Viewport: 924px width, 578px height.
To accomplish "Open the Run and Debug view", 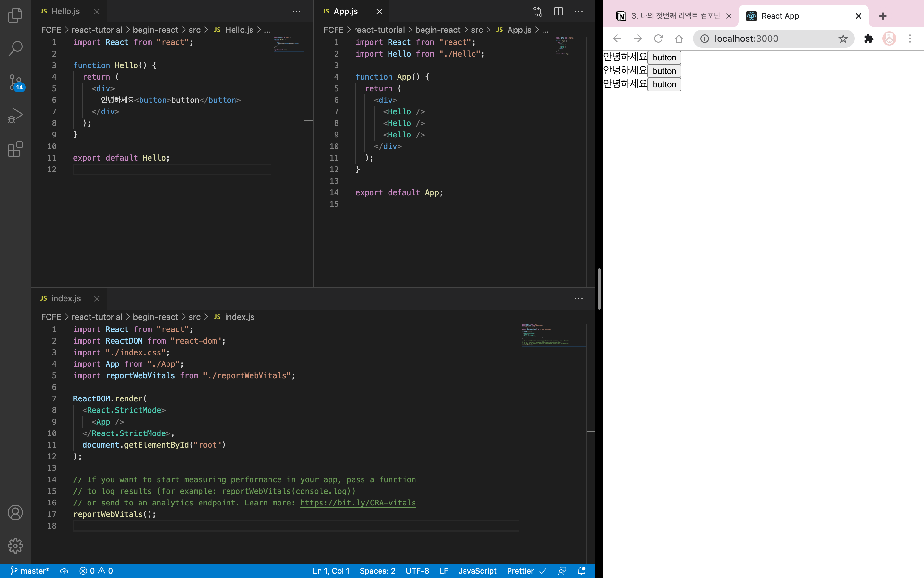I will tap(15, 116).
